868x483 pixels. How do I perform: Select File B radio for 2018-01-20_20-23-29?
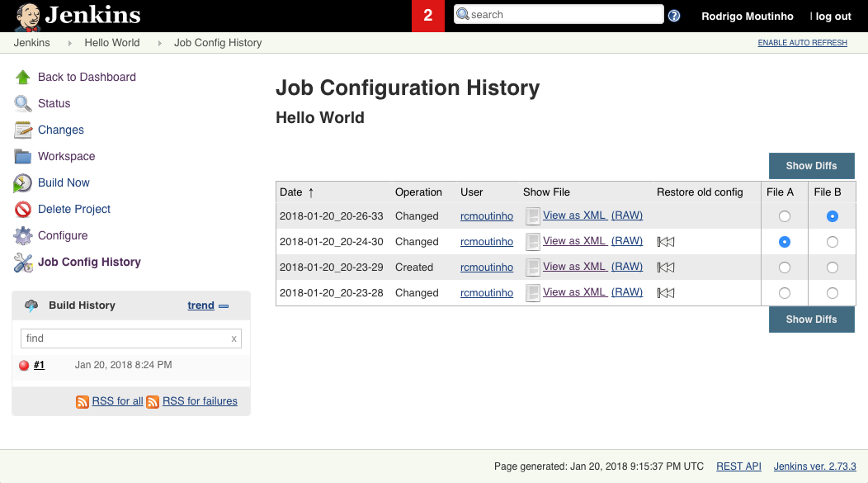point(832,268)
